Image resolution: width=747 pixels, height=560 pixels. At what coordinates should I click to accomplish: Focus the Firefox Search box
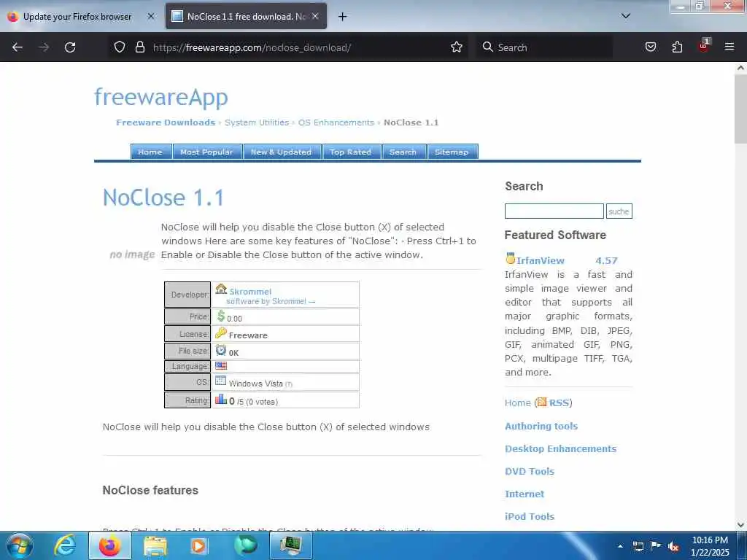544,47
